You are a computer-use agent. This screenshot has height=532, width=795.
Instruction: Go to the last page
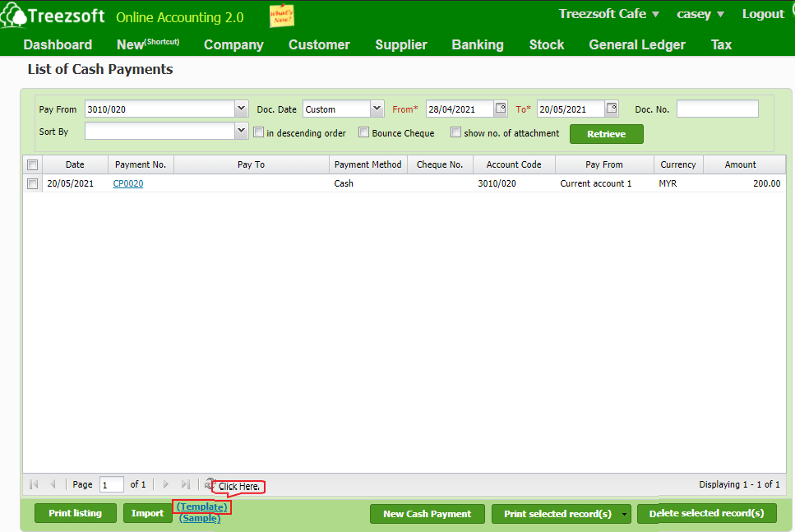pos(186,484)
